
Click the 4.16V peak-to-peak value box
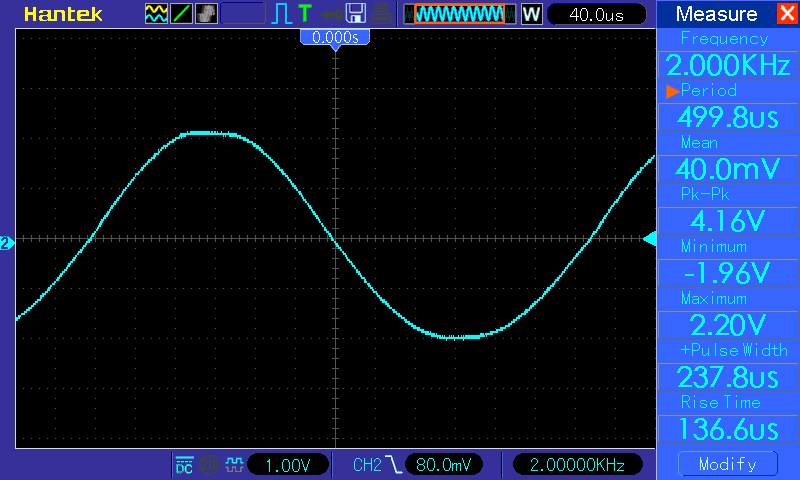(728, 221)
